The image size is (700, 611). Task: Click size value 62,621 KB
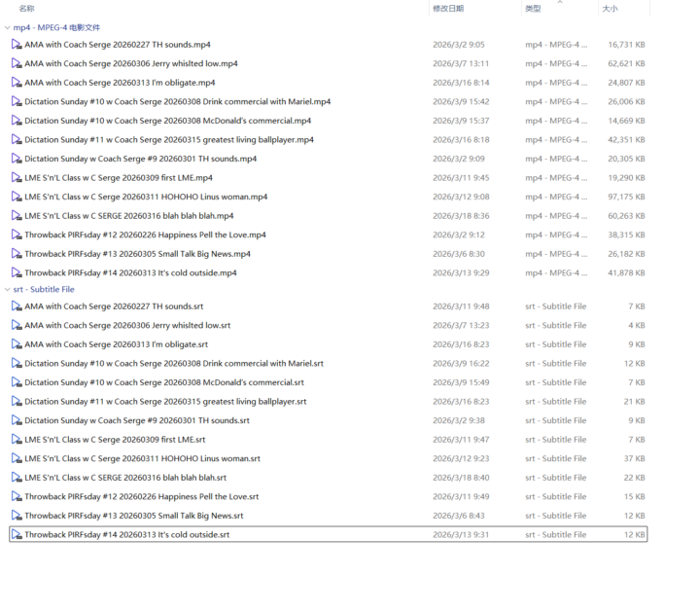(x=626, y=63)
